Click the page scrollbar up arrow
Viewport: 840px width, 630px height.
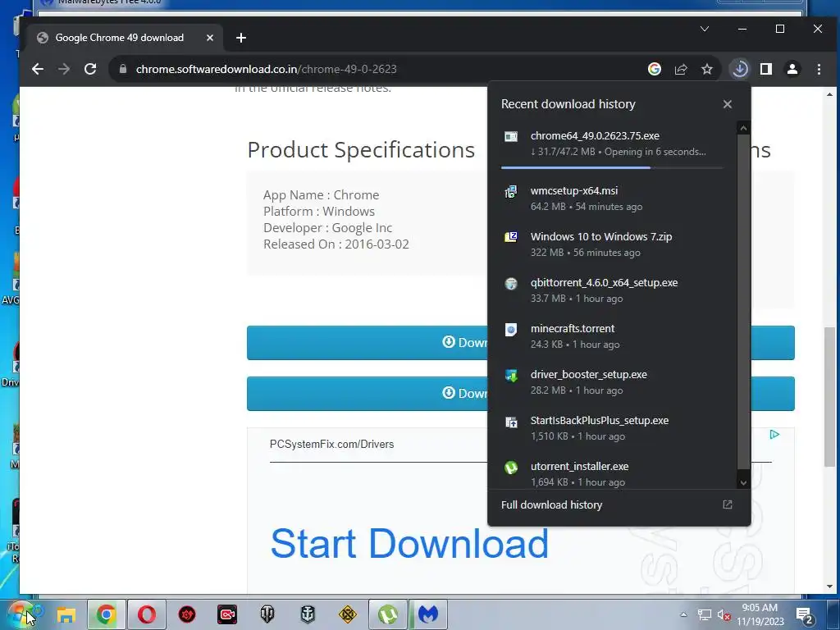(829, 94)
